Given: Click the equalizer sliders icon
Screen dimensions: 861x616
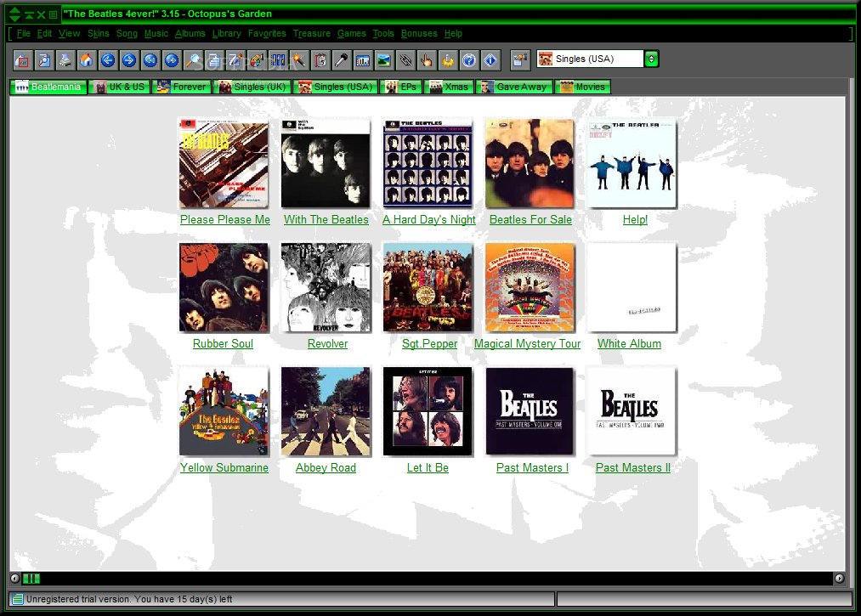Looking at the screenshot, I should 278,59.
